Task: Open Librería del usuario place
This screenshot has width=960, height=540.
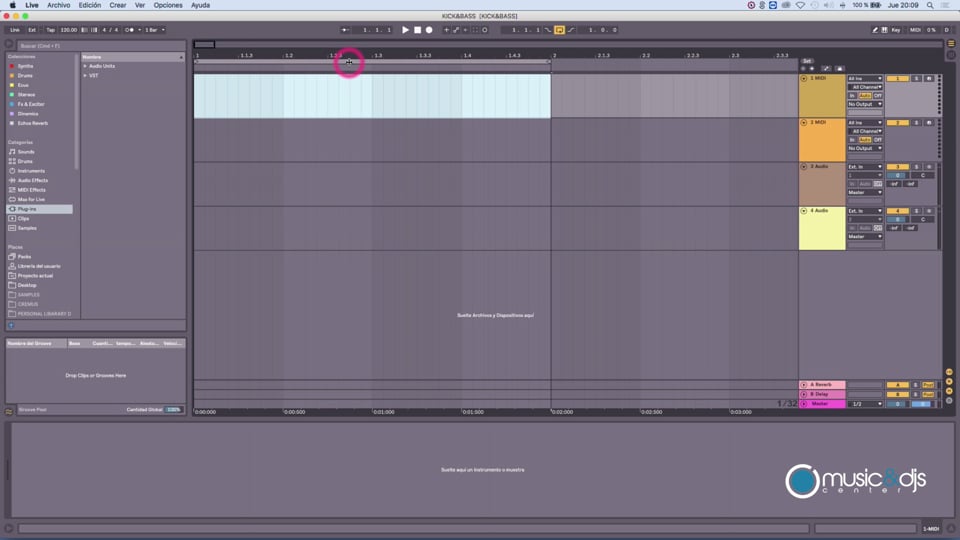Action: (39, 266)
